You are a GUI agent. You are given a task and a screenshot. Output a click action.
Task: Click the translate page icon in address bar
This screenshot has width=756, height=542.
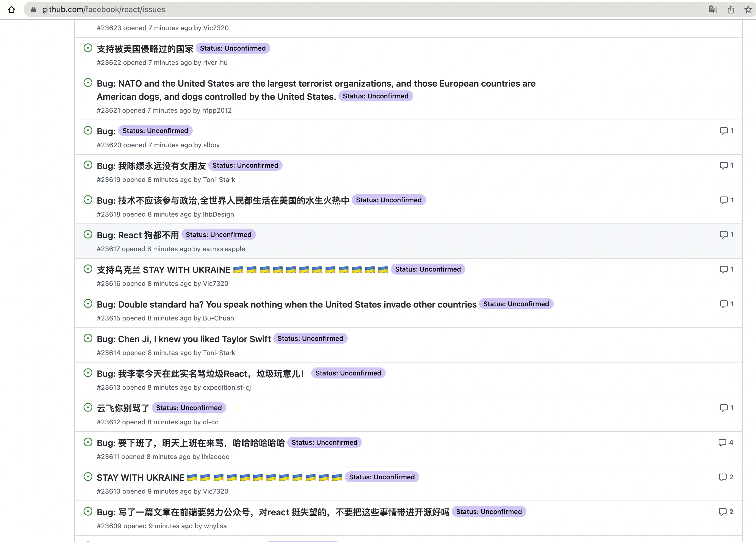[x=713, y=9]
